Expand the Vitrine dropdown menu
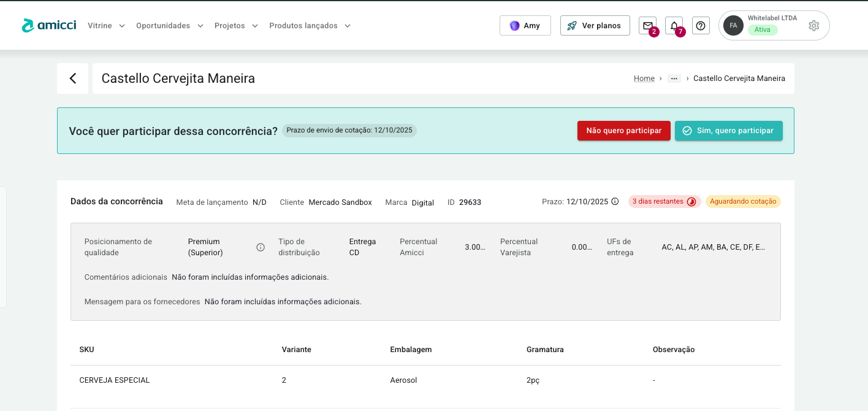The image size is (868, 411). (x=106, y=26)
